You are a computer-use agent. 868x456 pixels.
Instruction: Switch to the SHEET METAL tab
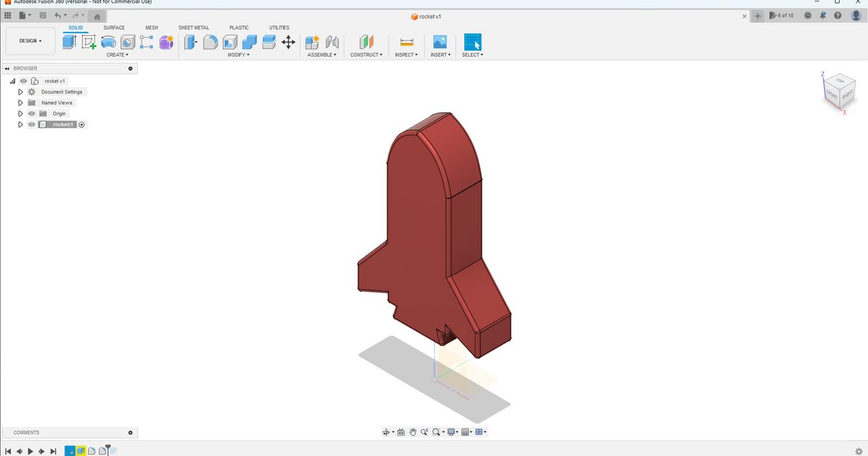coord(194,28)
